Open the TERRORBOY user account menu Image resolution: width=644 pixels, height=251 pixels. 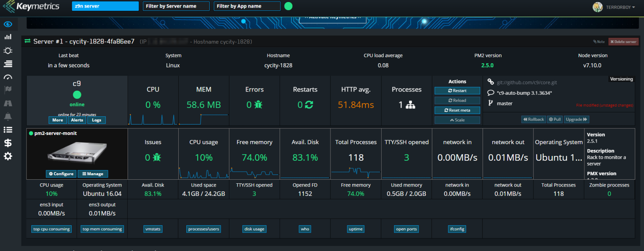pyautogui.click(x=615, y=7)
